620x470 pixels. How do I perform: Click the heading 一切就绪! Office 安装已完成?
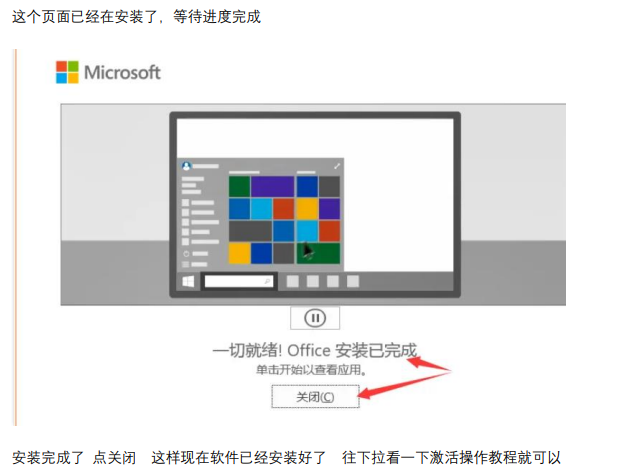coord(315,351)
